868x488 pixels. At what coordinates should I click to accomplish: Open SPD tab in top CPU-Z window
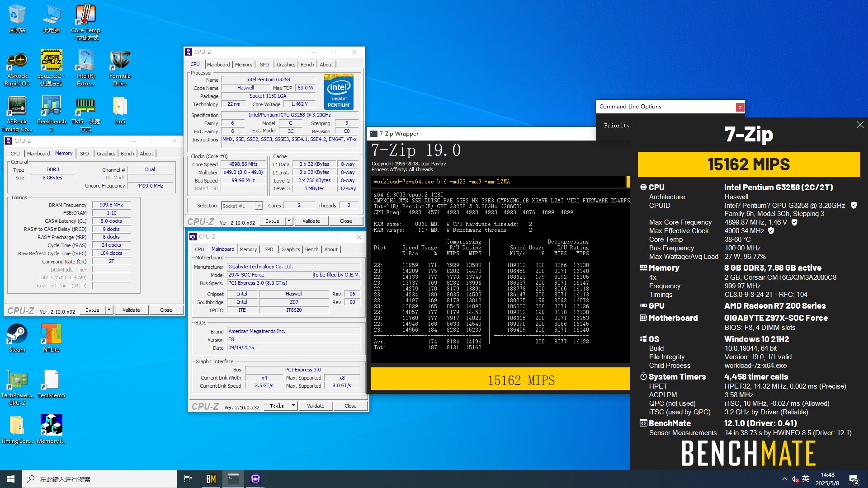tap(264, 65)
